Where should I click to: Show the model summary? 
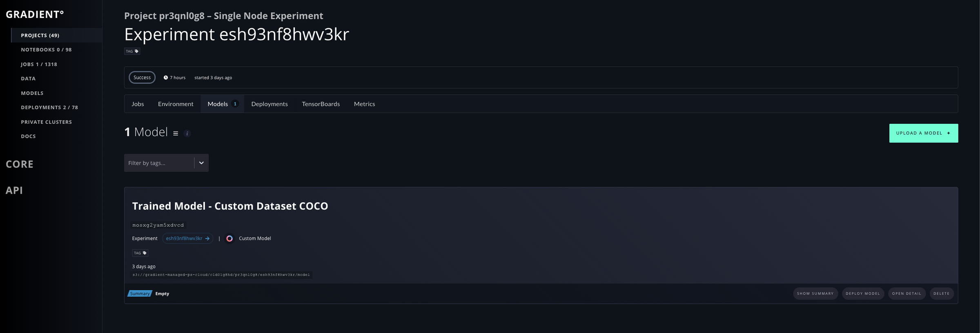coord(815,293)
